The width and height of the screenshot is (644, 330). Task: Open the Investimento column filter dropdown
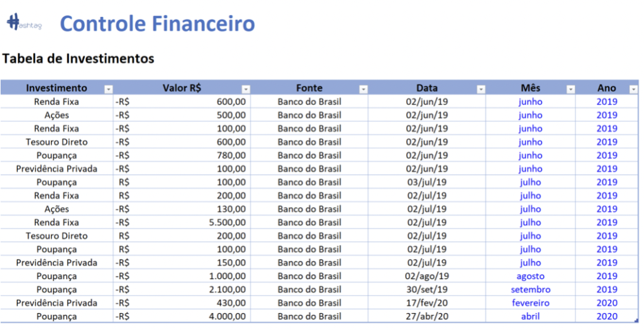point(108,89)
